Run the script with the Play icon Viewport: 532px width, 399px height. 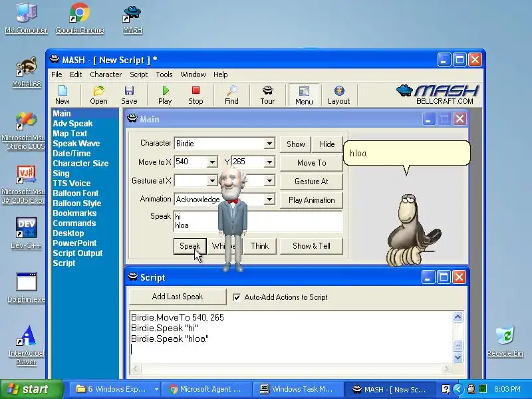(165, 95)
